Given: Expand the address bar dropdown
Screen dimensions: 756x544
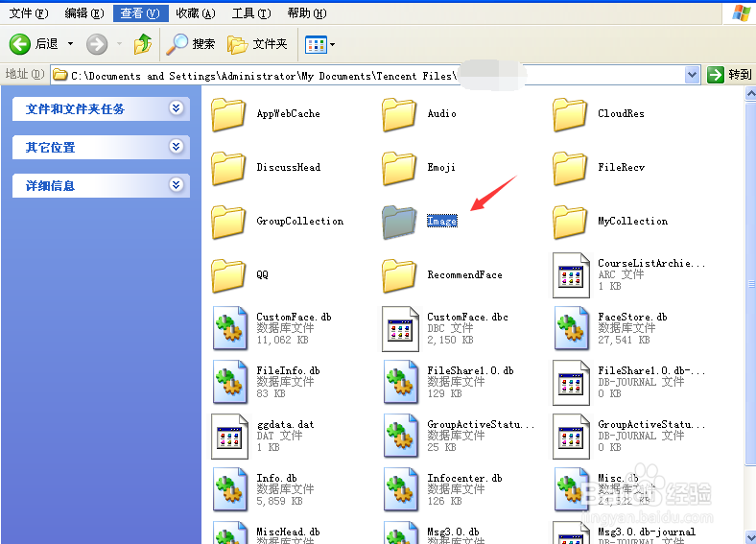Looking at the screenshot, I should 693,75.
